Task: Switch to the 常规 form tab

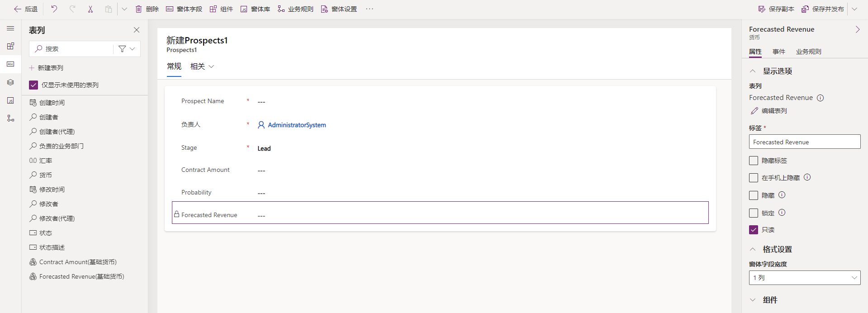Action: pyautogui.click(x=174, y=66)
